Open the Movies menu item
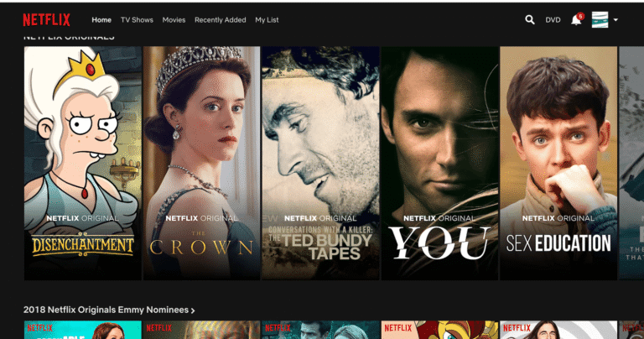The image size is (644, 339). [174, 20]
